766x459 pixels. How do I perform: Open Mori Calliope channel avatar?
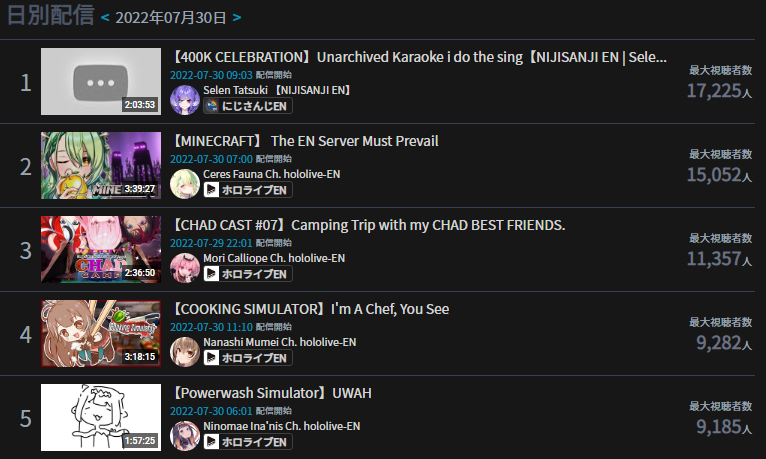[185, 268]
